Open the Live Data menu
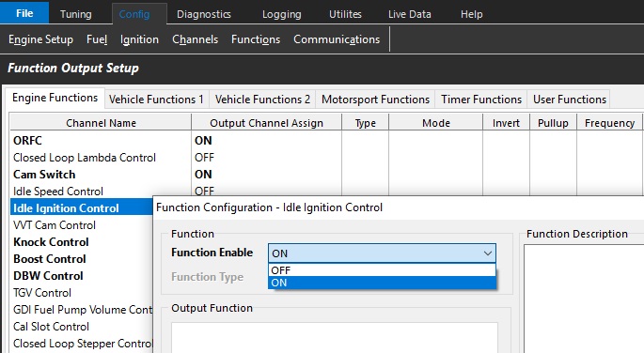644x353 pixels. point(410,14)
